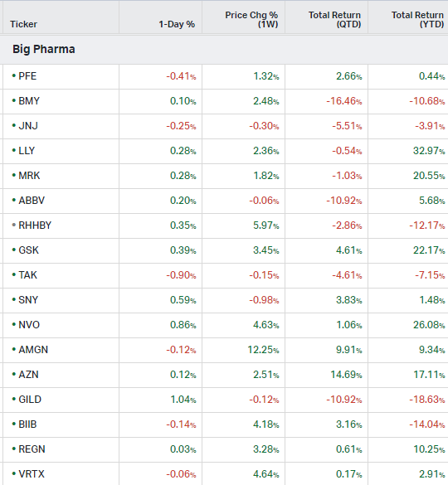Open the BIIB ticker link
Image resolution: width=448 pixels, height=485 pixels.
pos(27,424)
